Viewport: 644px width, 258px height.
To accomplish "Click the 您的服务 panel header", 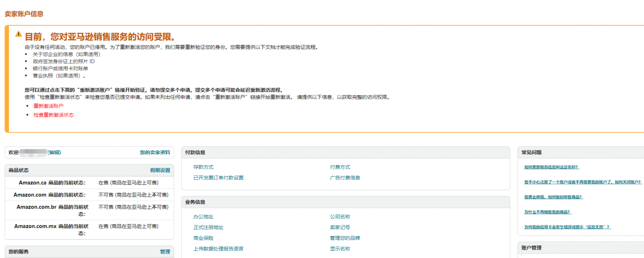I will 89,251.
